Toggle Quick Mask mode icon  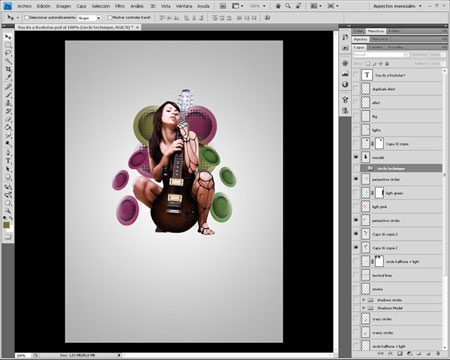pyautogui.click(x=8, y=237)
